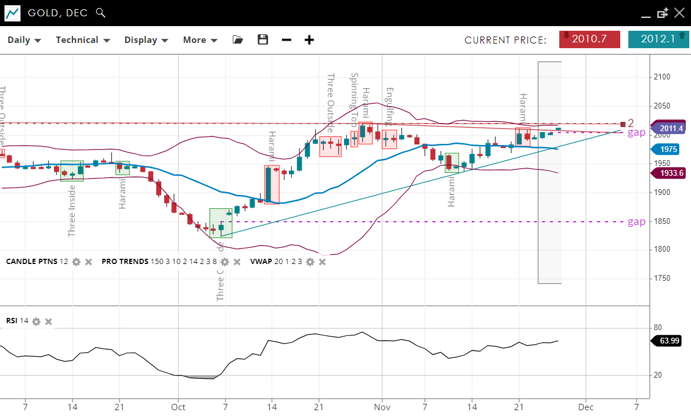
Task: Open VWAP indicator settings gear
Action: tap(310, 262)
